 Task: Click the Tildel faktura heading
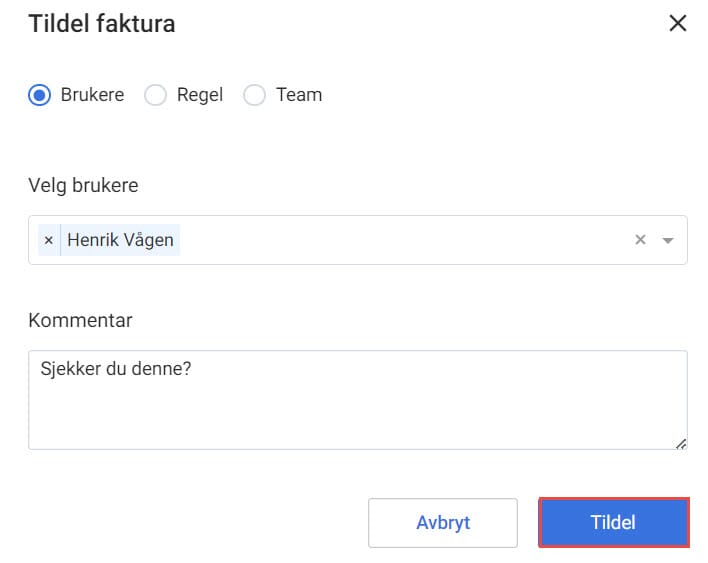102,24
